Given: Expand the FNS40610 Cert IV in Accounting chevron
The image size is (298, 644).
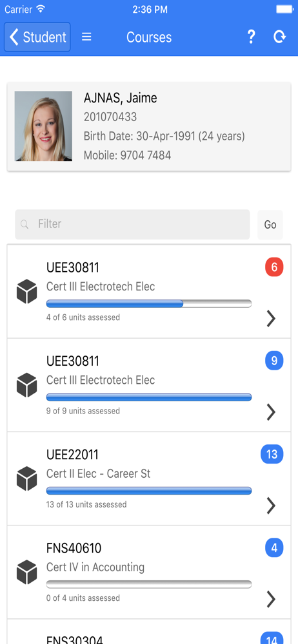Looking at the screenshot, I should click(x=271, y=599).
